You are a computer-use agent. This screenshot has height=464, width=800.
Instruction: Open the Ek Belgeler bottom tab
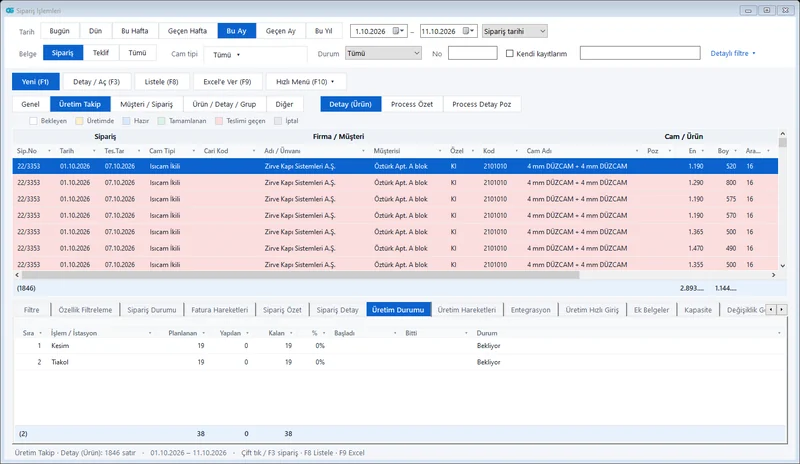click(652, 310)
